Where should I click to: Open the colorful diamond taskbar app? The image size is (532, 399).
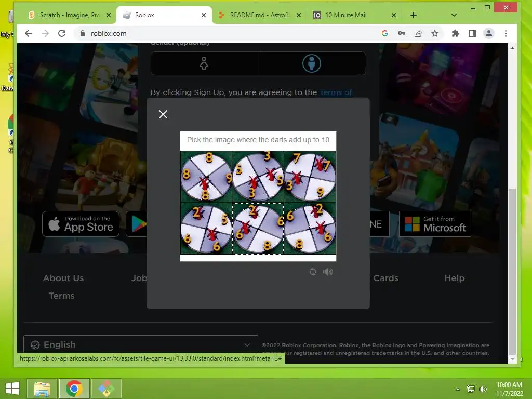pyautogui.click(x=106, y=389)
